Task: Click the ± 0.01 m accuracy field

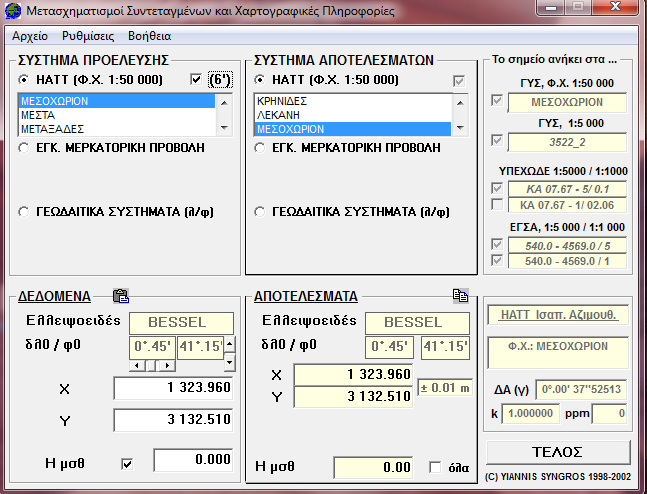Action: click(x=444, y=388)
